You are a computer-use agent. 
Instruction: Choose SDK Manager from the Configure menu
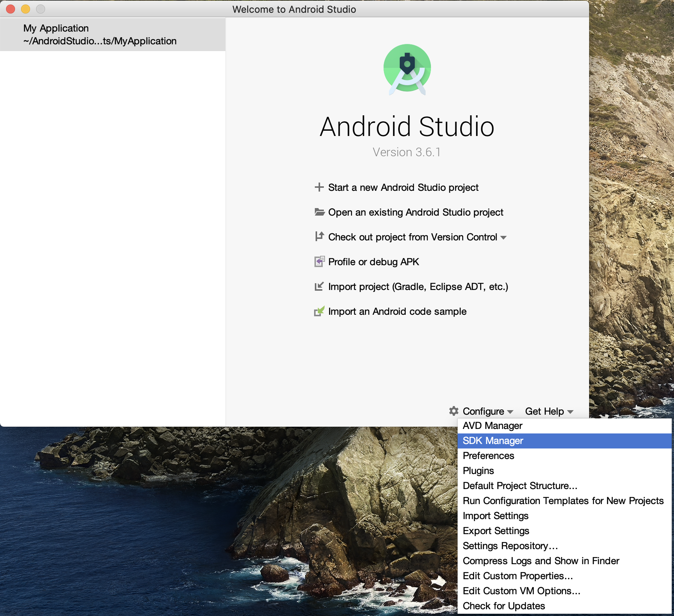click(x=564, y=441)
